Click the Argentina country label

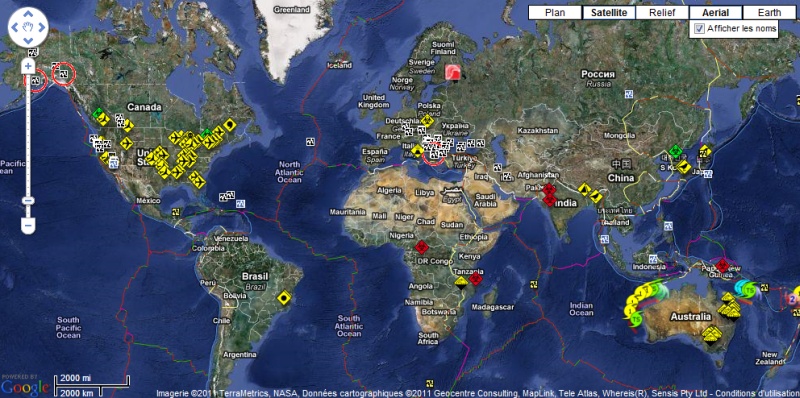coord(240,354)
